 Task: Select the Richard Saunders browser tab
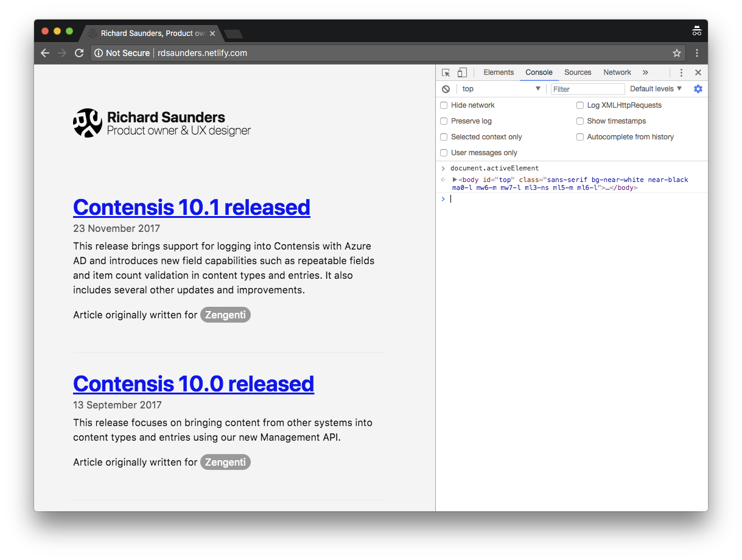(x=152, y=33)
